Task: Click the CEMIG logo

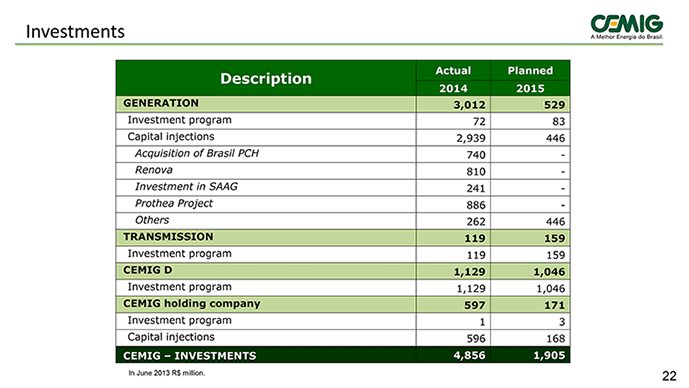Action: pyautogui.click(x=627, y=27)
